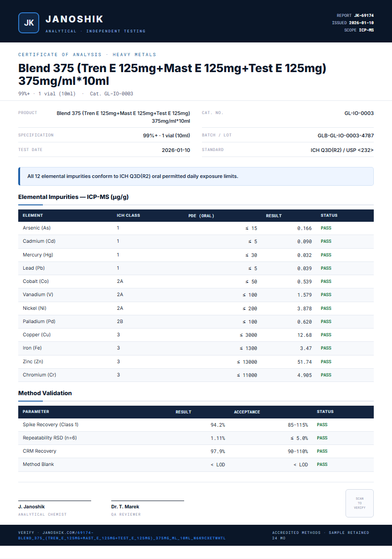Select CRM Recovery row label
The height and width of the screenshot is (559, 392).
coord(40,451)
